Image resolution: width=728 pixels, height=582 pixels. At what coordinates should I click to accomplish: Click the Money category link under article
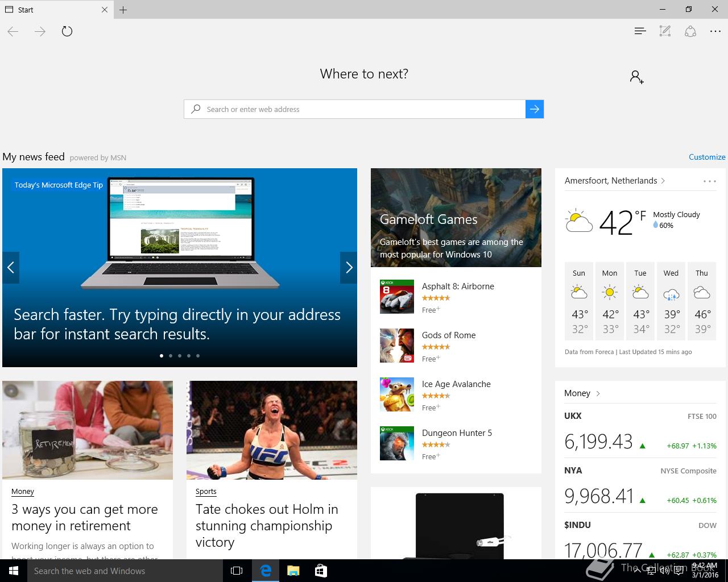(x=23, y=491)
